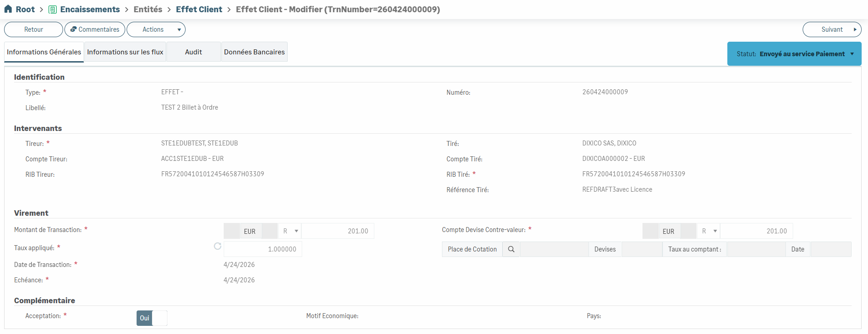Image resolution: width=868 pixels, height=334 pixels.
Task: Click the Retour button
Action: point(34,29)
